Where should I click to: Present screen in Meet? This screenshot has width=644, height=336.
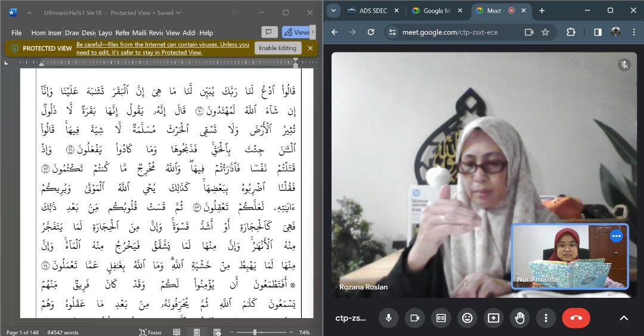[x=493, y=318]
